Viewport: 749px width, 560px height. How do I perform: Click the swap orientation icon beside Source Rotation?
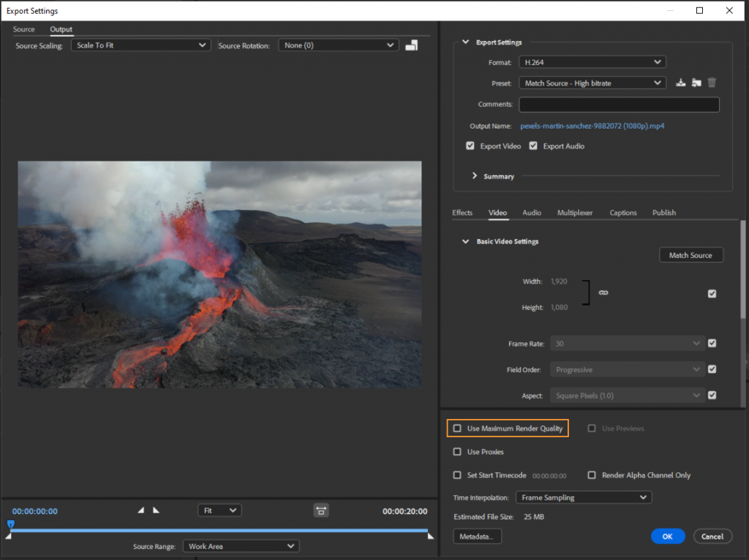(411, 45)
